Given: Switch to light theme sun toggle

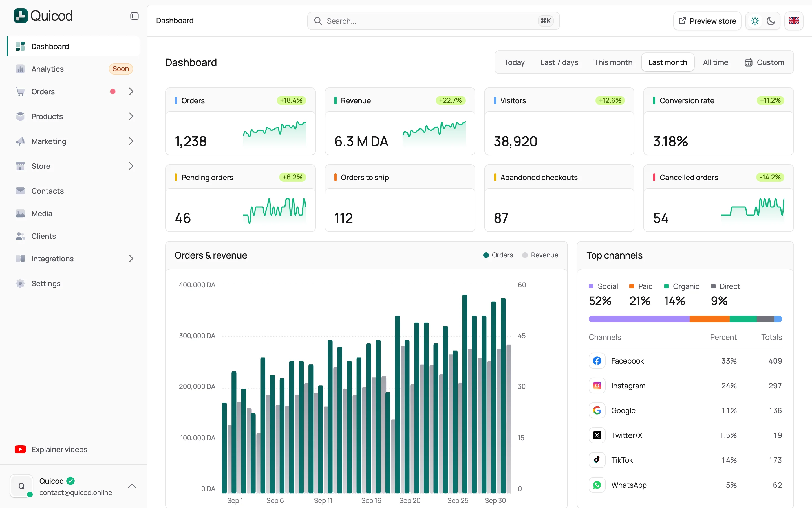Looking at the screenshot, I should 754,21.
